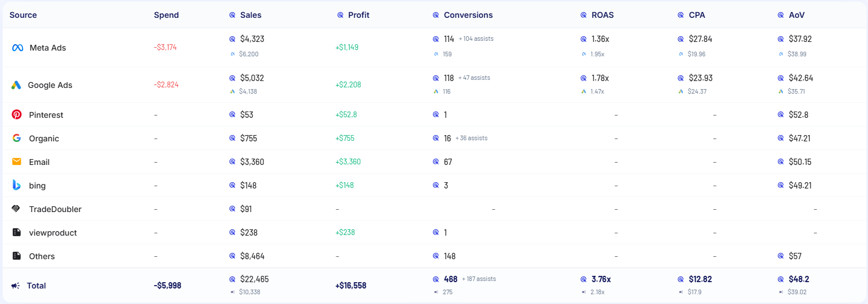Image resolution: width=868 pixels, height=304 pixels.
Task: Click Meta Ads '+ 104 assists' label
Action: tap(476, 39)
